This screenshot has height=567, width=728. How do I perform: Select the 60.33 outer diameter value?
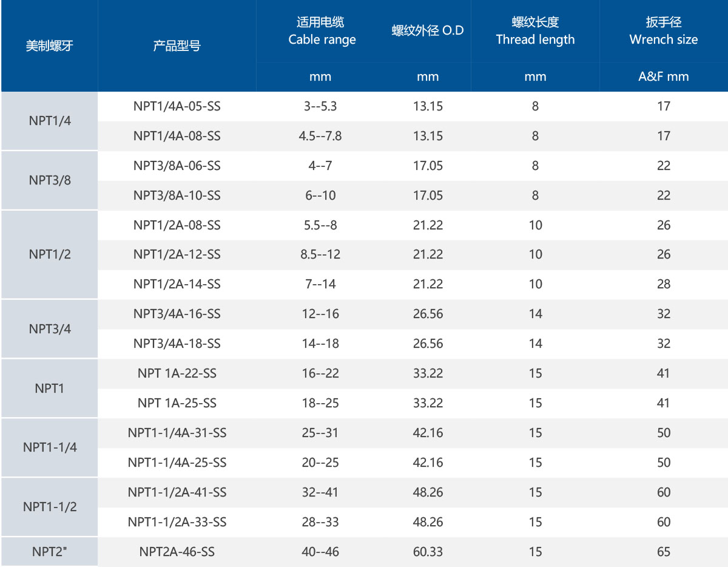(429, 552)
